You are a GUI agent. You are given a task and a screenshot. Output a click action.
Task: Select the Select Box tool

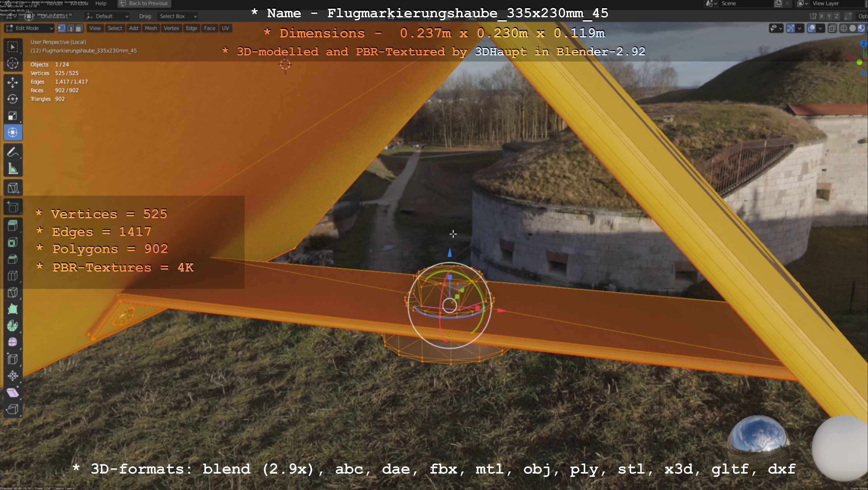(x=13, y=47)
